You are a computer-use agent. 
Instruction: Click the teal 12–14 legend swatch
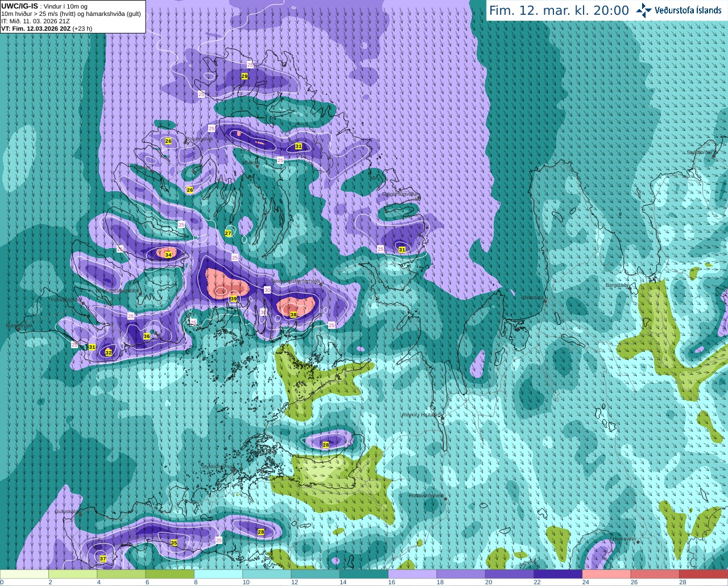pyautogui.click(x=315, y=574)
